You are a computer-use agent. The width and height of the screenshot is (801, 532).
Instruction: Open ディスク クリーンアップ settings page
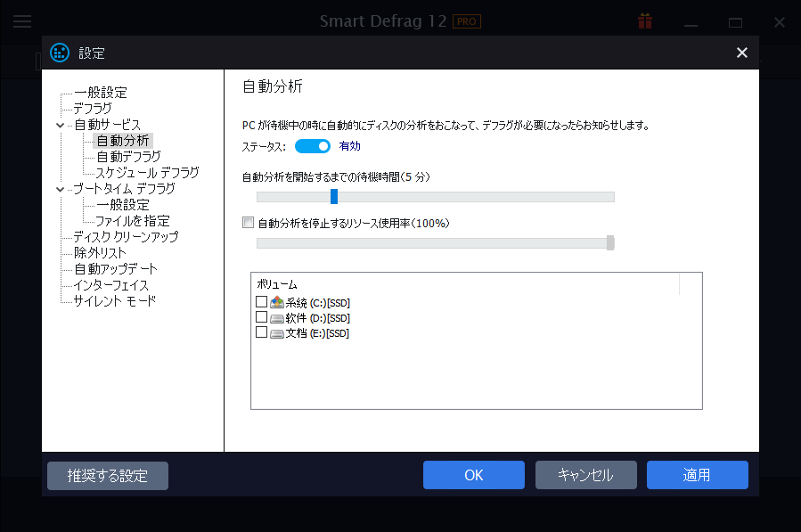[127, 237]
